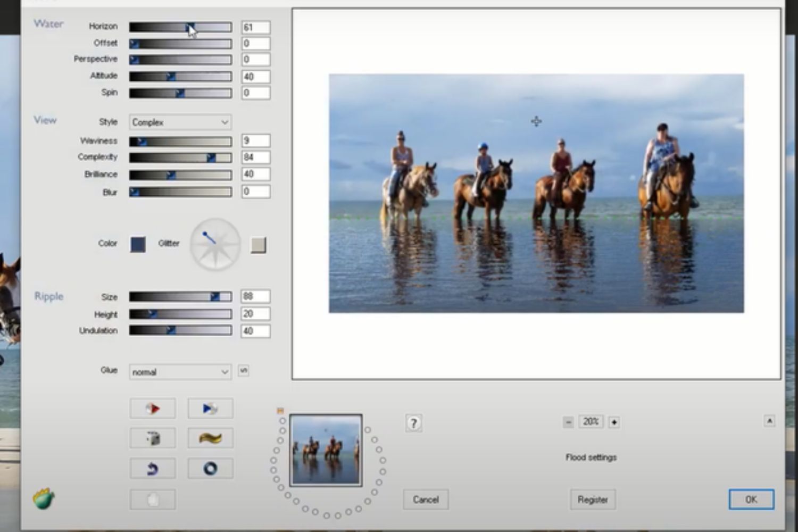Click the Perspective slider track
The height and width of the screenshot is (532, 798).
point(180,60)
